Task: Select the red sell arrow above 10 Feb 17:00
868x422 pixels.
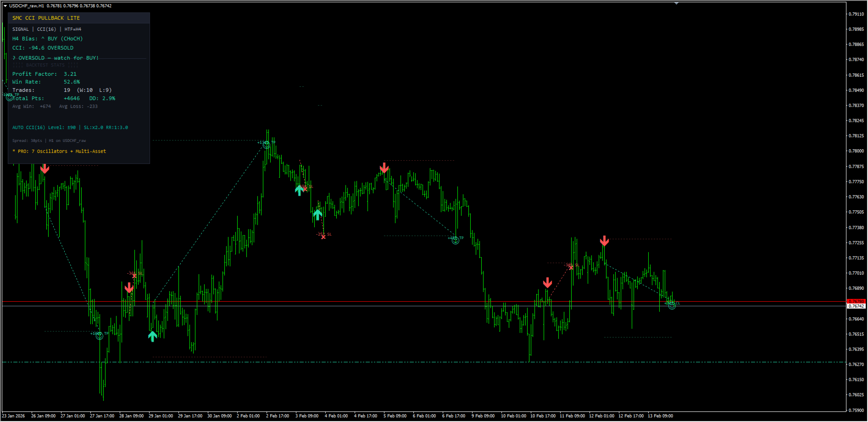Action: 547,282
